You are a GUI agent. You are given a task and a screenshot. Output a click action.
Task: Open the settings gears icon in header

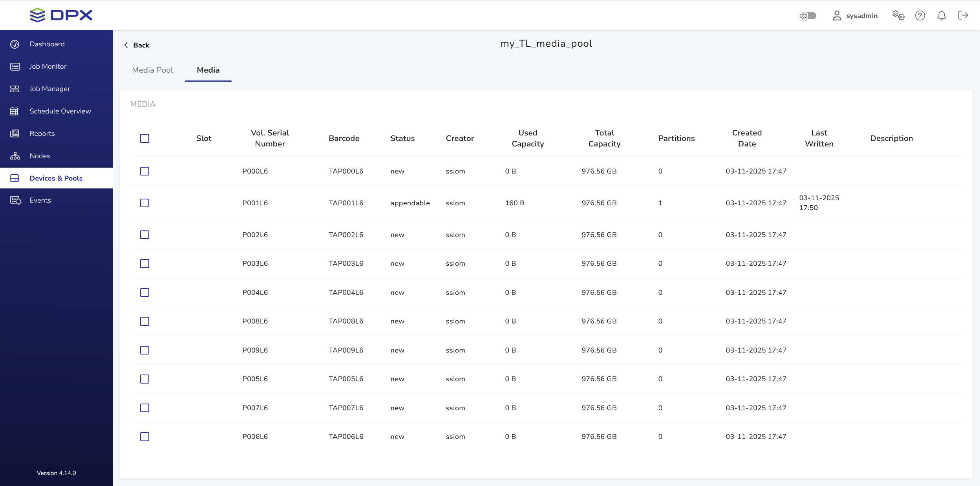[x=898, y=16]
